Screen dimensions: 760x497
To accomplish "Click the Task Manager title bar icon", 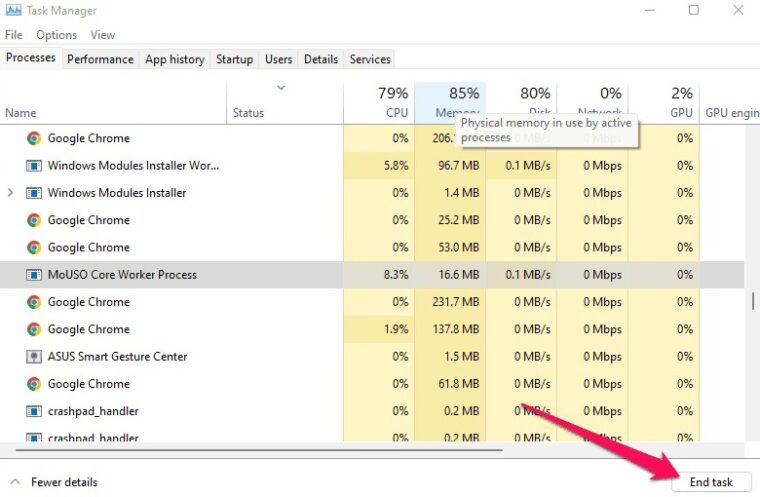I will [x=13, y=10].
